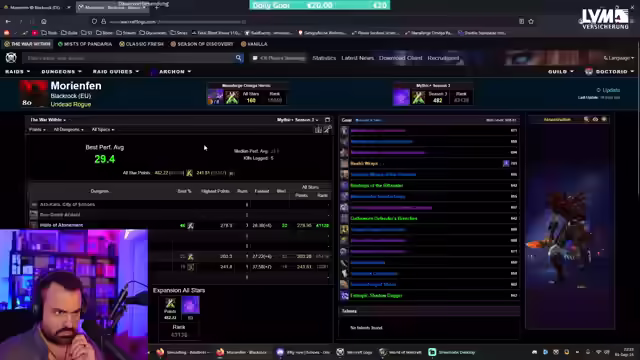Viewport: 640px width, 360px height.
Task: Open the Language selector
Action: point(619,58)
